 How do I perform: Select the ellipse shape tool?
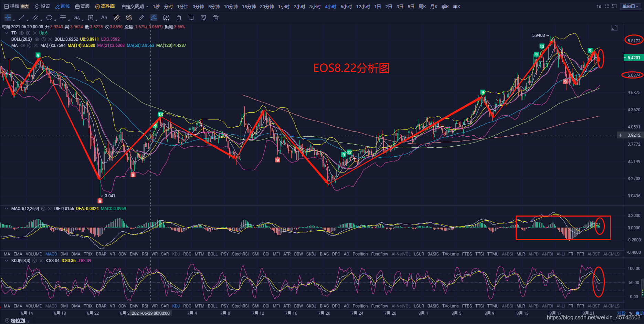pos(49,18)
